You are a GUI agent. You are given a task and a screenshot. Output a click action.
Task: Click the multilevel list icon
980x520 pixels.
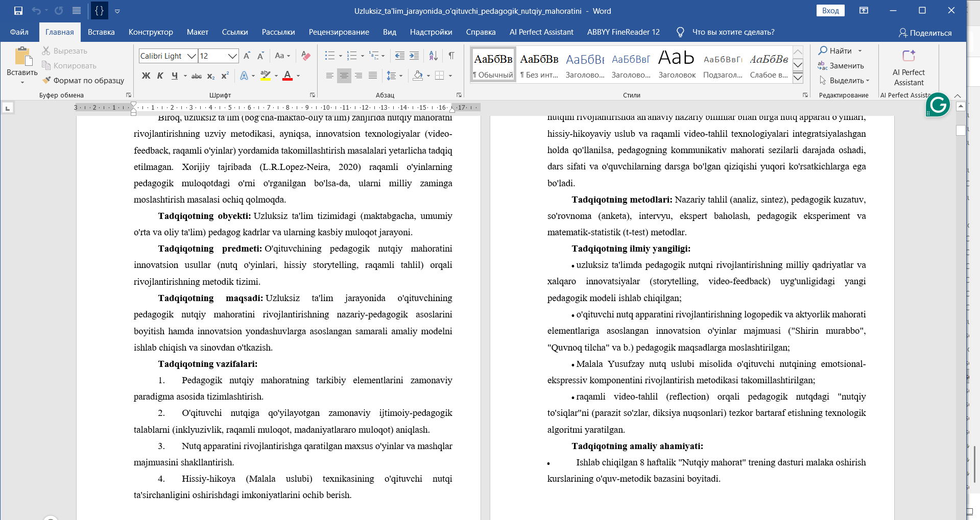point(374,56)
